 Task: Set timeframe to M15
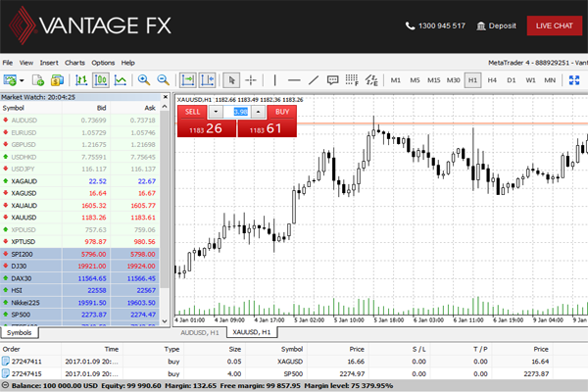pyautogui.click(x=434, y=80)
